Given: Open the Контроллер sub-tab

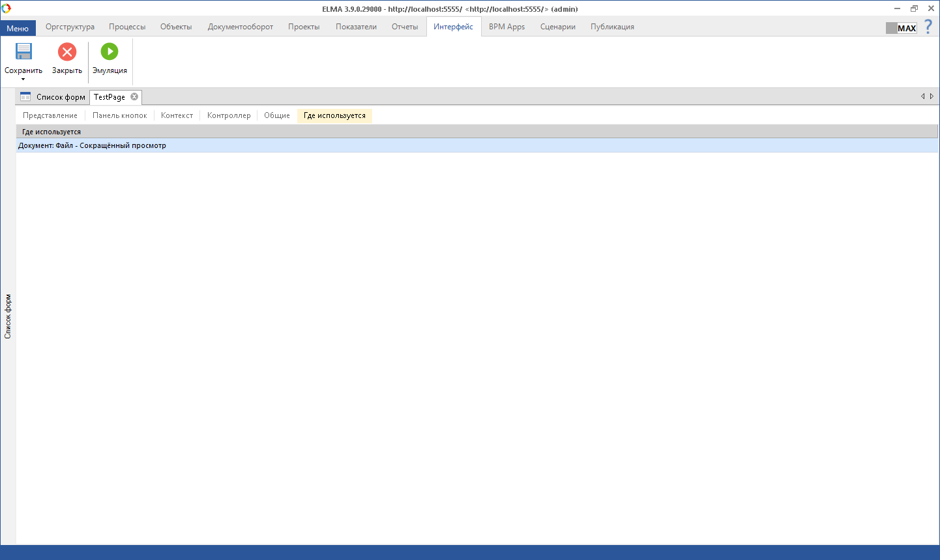Looking at the screenshot, I should click(229, 115).
